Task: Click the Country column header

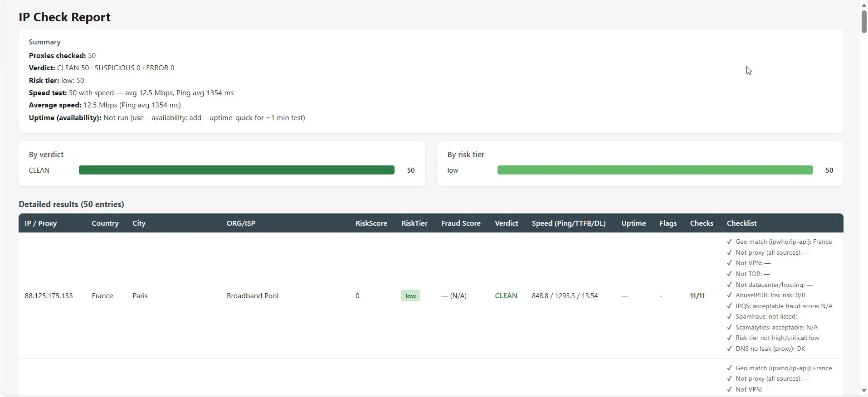Action: click(105, 223)
